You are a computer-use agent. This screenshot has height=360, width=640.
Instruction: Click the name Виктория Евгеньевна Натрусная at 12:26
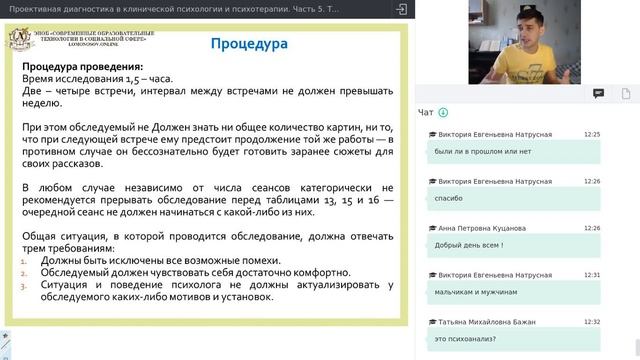[495, 181]
